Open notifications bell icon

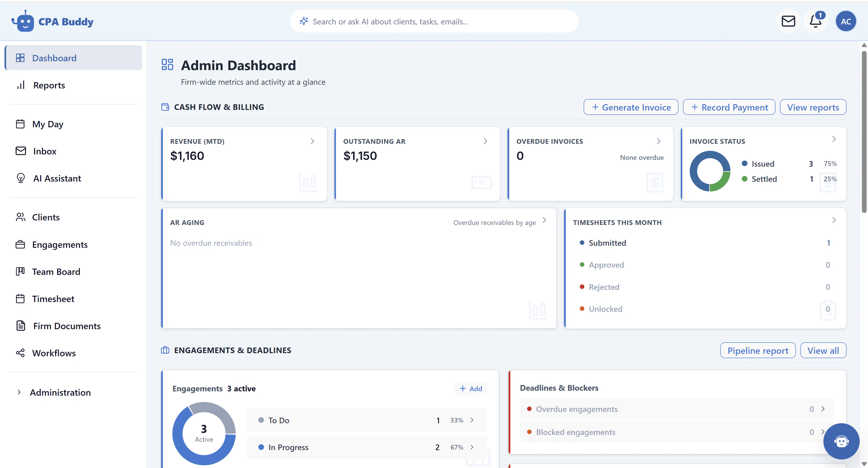[x=816, y=21]
